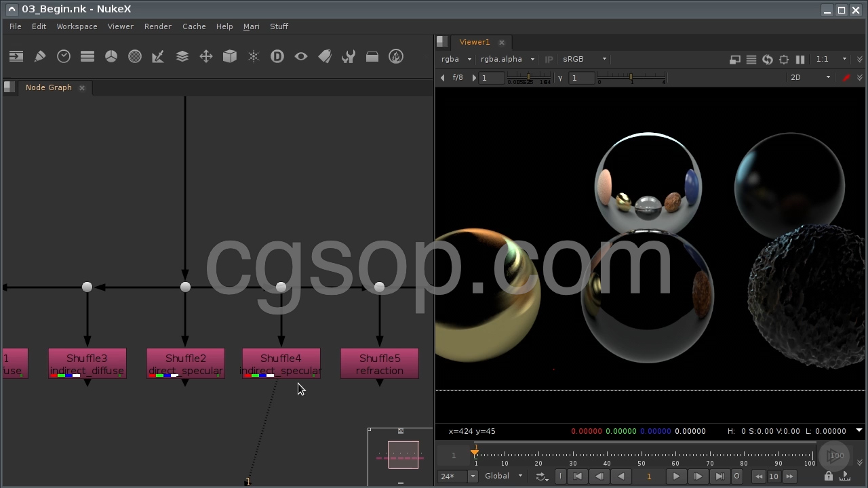
Task: Open the Keyer nodes menu
Action: coord(158,57)
